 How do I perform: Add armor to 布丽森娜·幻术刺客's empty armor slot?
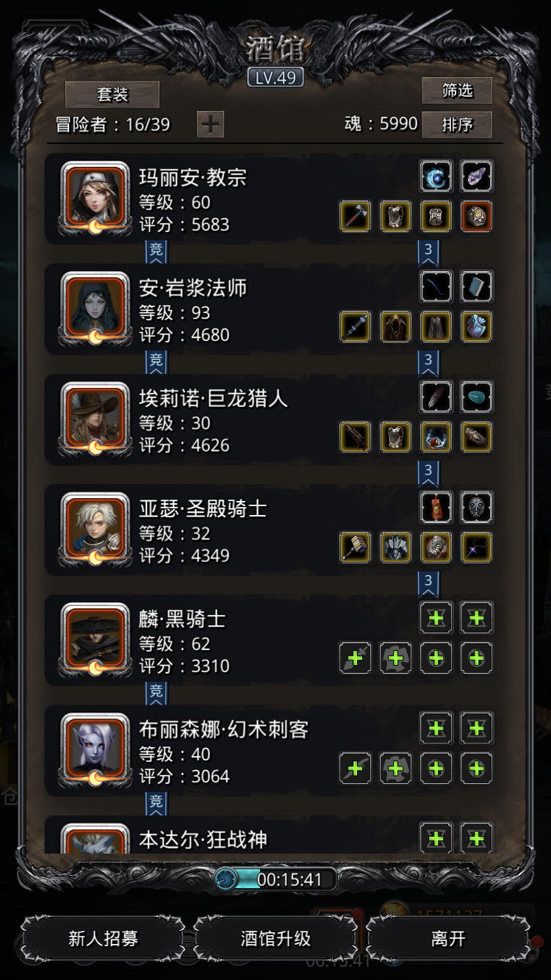coord(395,768)
